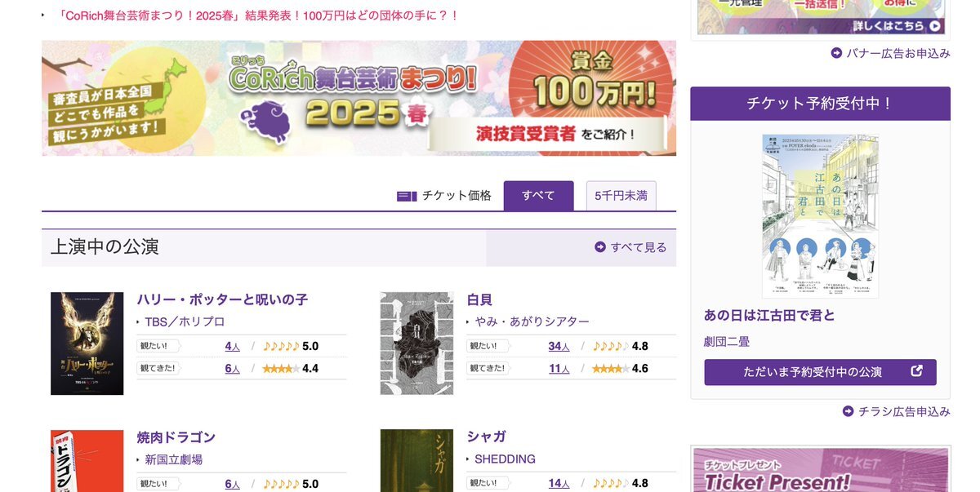
Task: Click the 34人 want-to-see count for 白貝
Action: pos(559,346)
